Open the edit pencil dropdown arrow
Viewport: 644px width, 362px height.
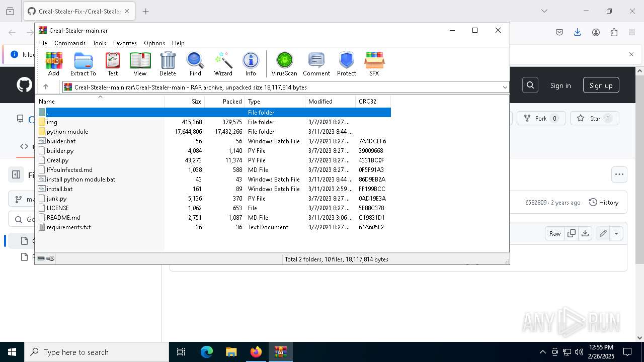(x=616, y=233)
